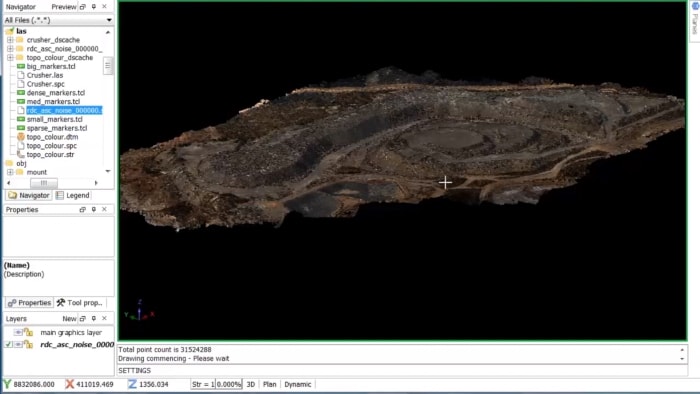Toggle lock on main graphics layer

tap(29, 332)
